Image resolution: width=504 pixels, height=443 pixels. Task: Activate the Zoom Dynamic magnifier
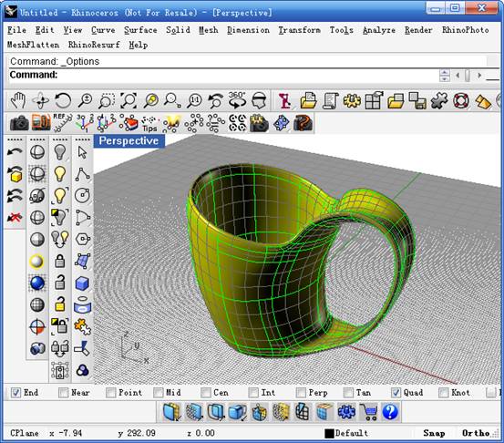point(85,101)
